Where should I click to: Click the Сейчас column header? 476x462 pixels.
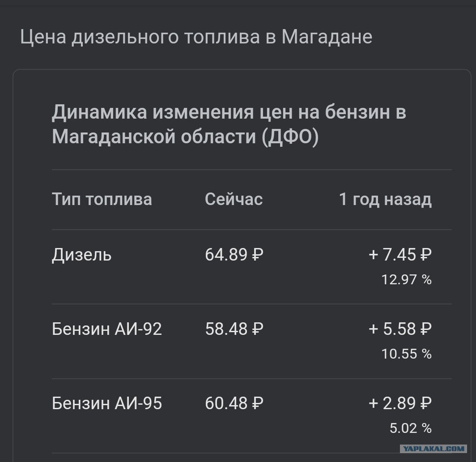click(x=234, y=199)
